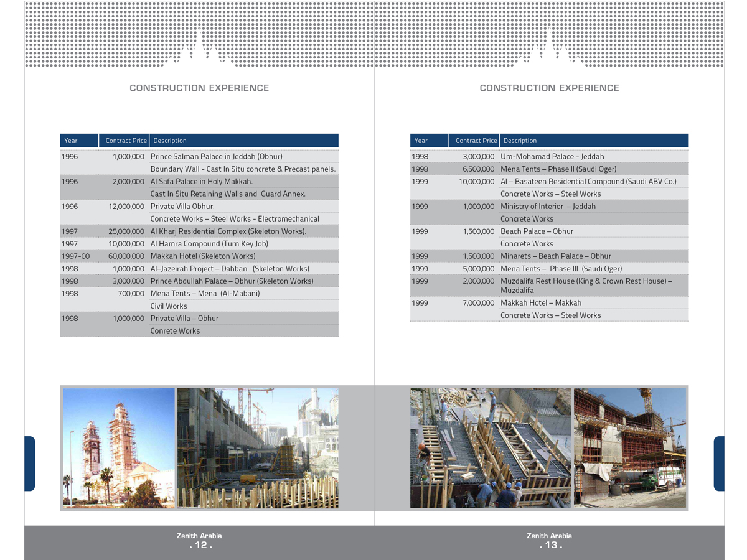747x560 pixels.
Task: Click the right blue next-page tab
Action: pyautogui.click(x=719, y=464)
